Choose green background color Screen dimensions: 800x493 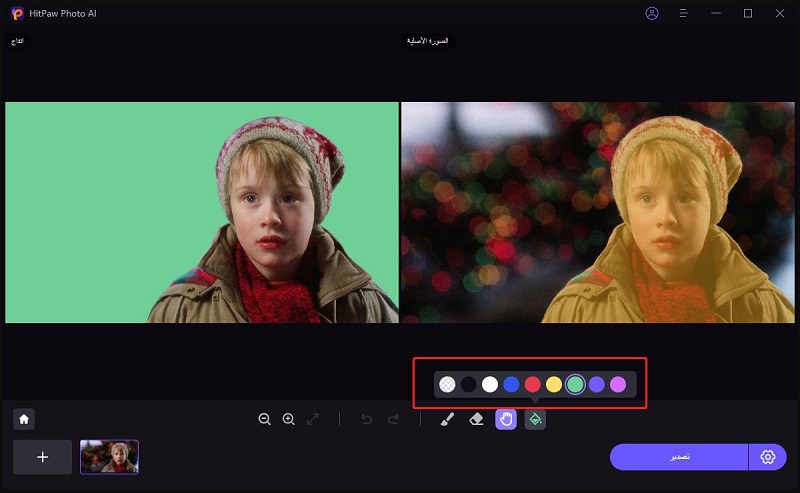[575, 384]
